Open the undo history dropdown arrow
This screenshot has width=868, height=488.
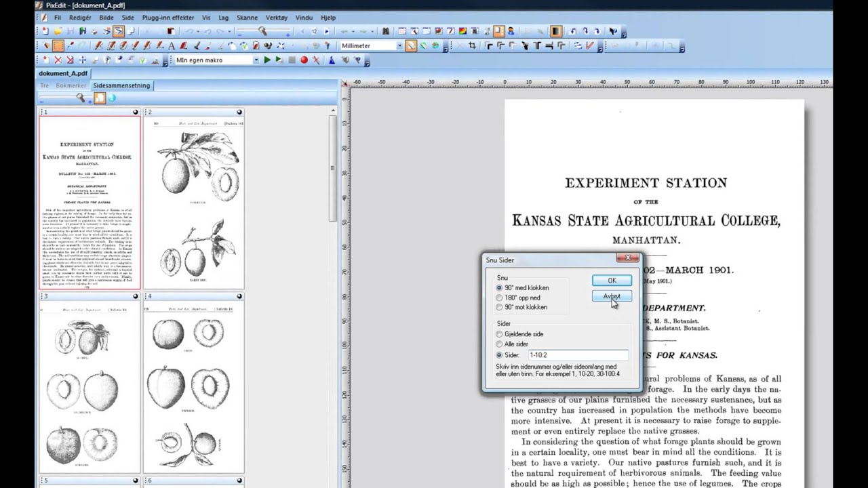(x=197, y=31)
